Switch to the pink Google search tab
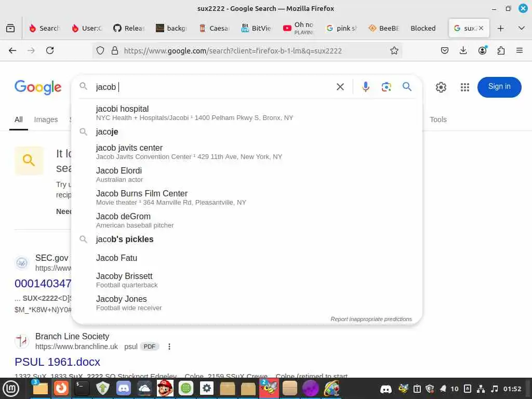 (341, 28)
